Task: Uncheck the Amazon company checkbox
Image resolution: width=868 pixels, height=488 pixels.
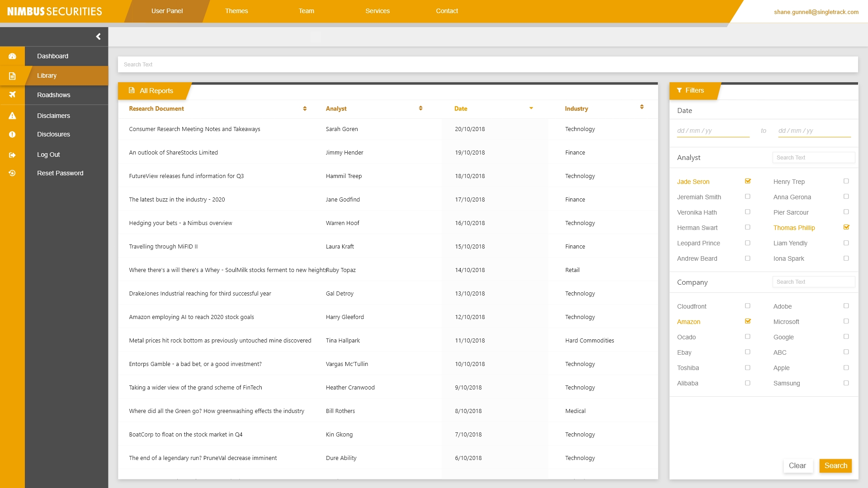Action: coord(748,321)
